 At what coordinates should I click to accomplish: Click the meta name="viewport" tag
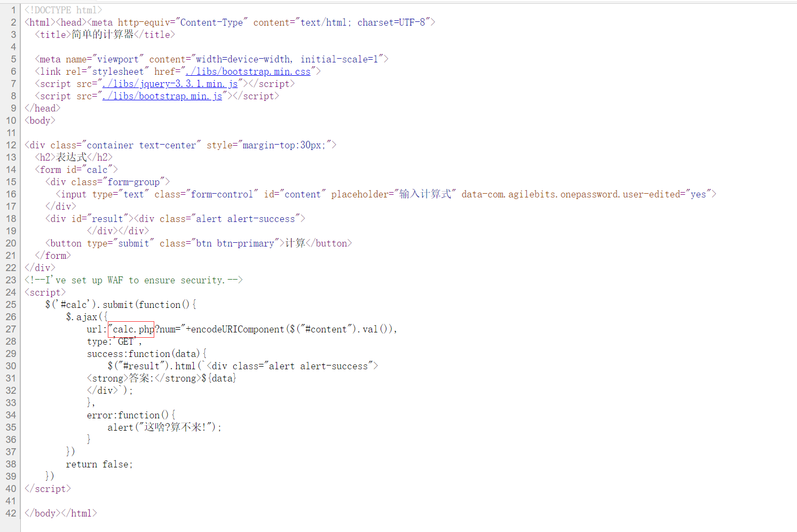211,59
